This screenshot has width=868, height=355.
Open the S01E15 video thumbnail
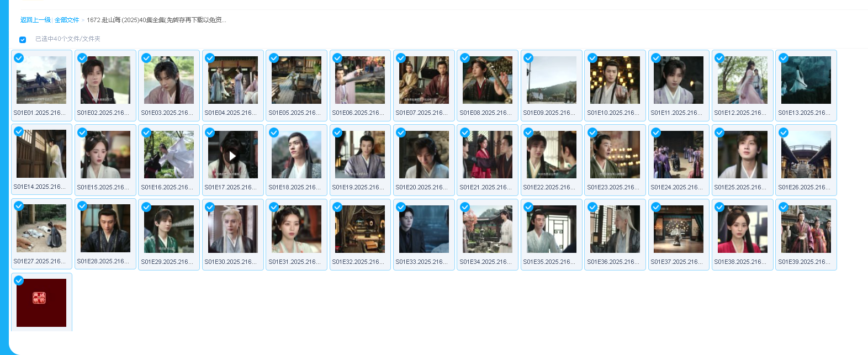tap(105, 155)
